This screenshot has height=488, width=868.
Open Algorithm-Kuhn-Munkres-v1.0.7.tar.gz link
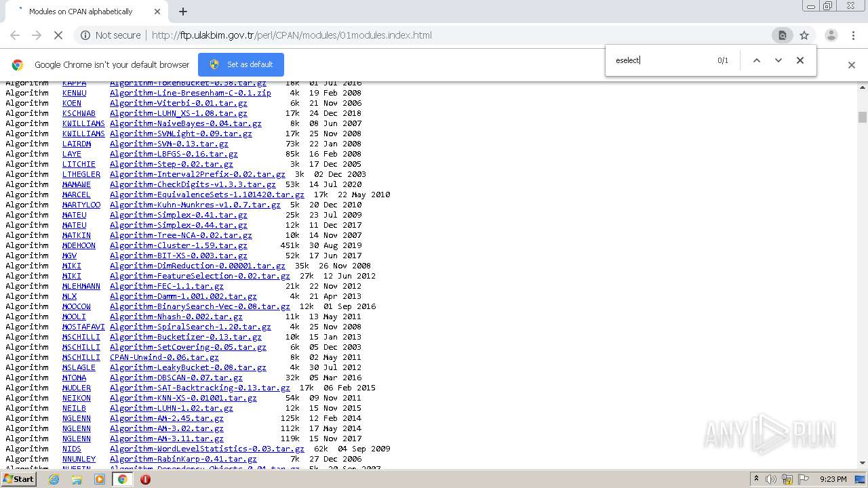[195, 205]
